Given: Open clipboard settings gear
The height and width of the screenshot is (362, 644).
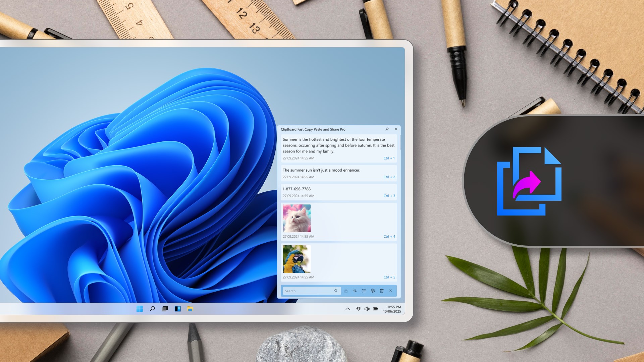Looking at the screenshot, I should pyautogui.click(x=373, y=291).
